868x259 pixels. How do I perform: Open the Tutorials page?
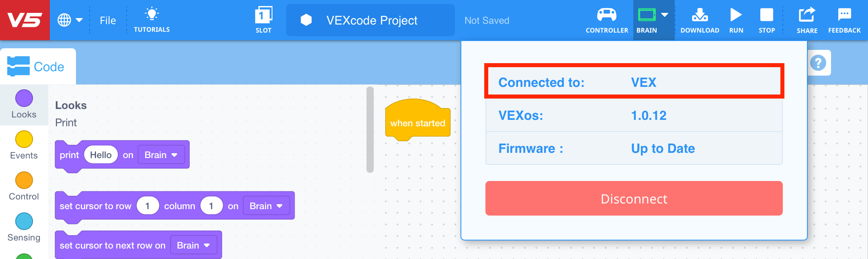coord(152,19)
